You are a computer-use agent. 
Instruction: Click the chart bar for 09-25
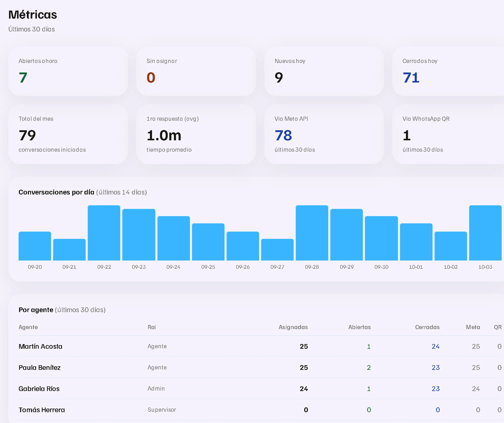coord(208,242)
